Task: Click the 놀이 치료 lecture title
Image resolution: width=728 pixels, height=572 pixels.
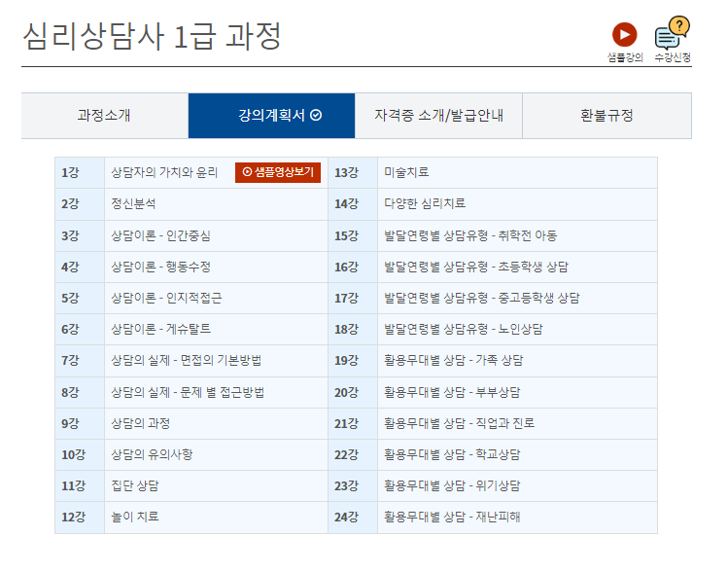Action: (x=135, y=517)
